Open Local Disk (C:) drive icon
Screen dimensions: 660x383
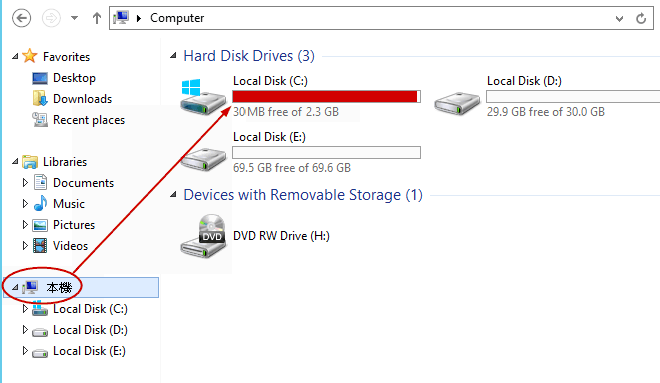(203, 97)
